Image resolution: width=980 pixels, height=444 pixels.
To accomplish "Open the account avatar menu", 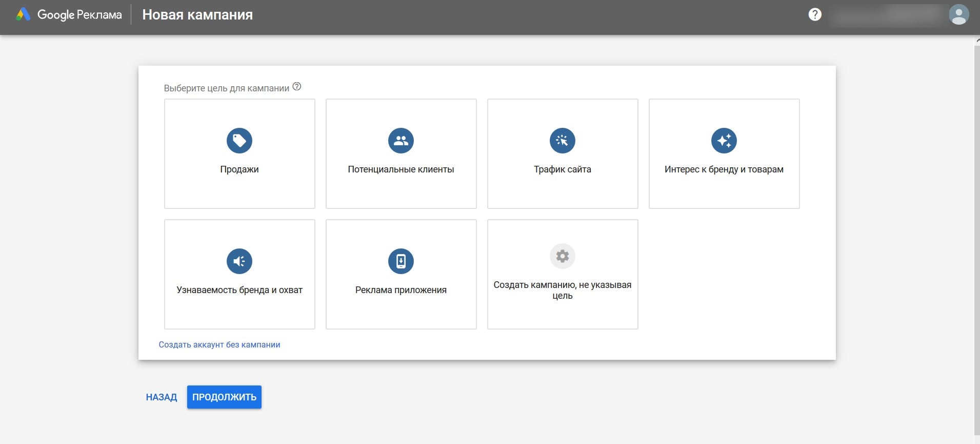I will tap(958, 15).
